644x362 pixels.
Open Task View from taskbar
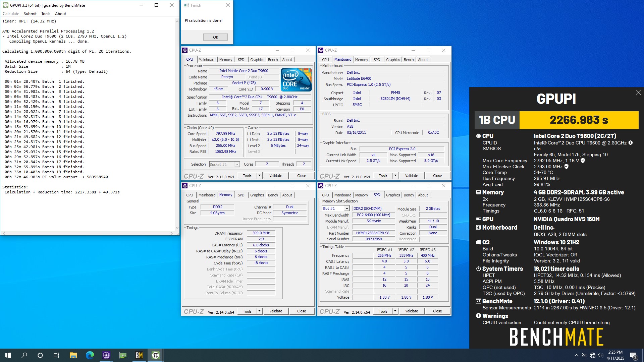pos(56,355)
